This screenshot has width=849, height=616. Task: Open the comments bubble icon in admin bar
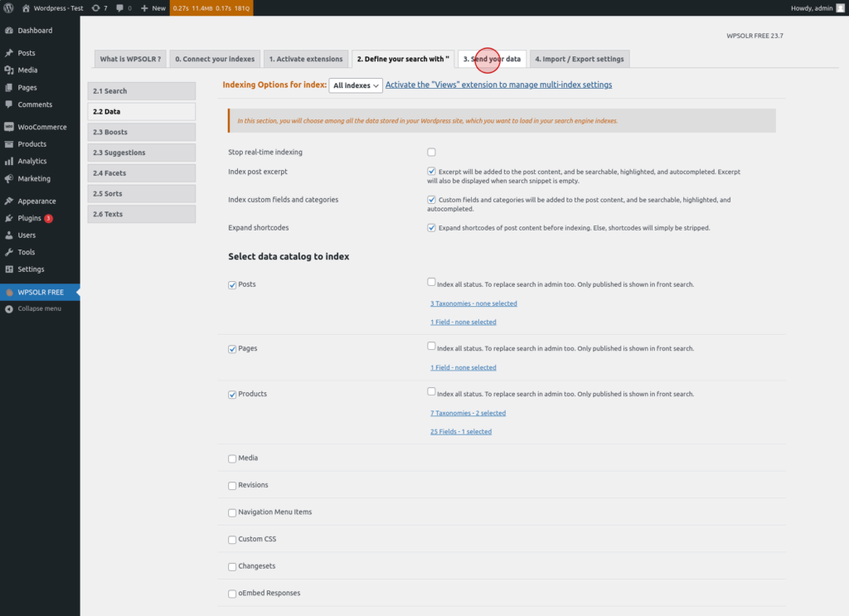click(119, 8)
